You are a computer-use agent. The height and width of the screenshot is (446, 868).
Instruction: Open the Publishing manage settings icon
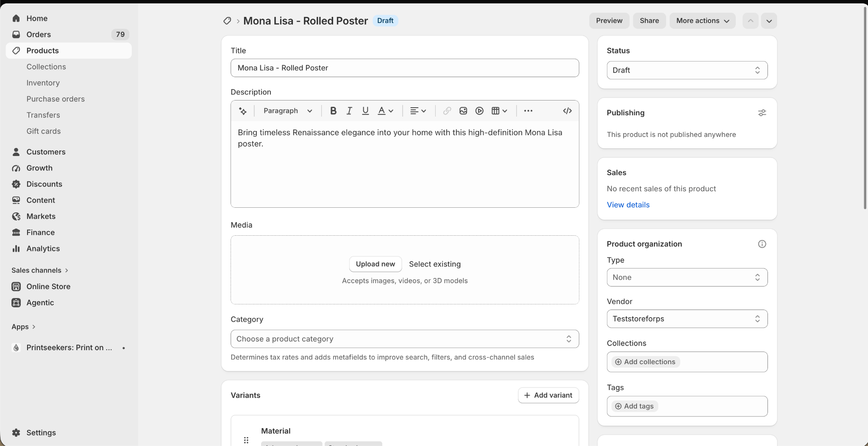pos(762,113)
